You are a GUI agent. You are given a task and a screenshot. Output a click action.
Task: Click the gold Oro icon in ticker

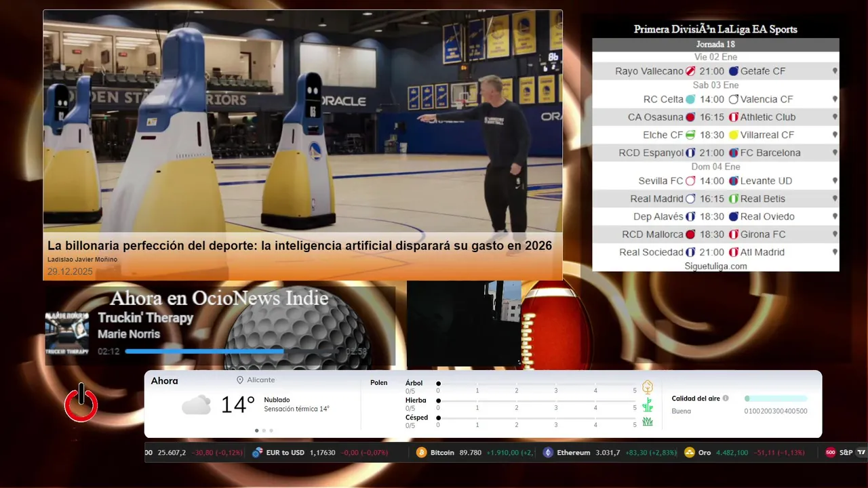[690, 452]
